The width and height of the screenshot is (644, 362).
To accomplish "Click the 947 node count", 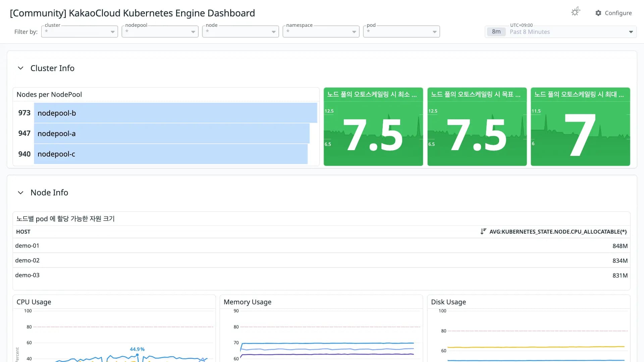I will pos(24,133).
